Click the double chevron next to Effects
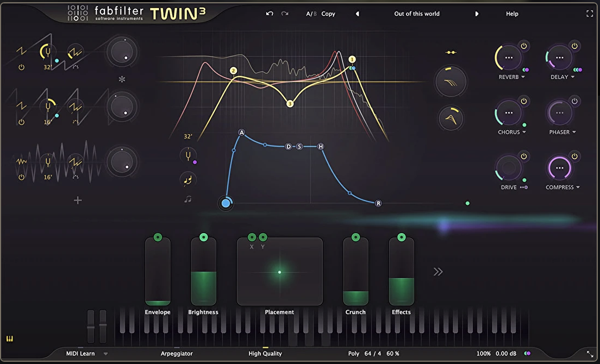 click(x=438, y=272)
